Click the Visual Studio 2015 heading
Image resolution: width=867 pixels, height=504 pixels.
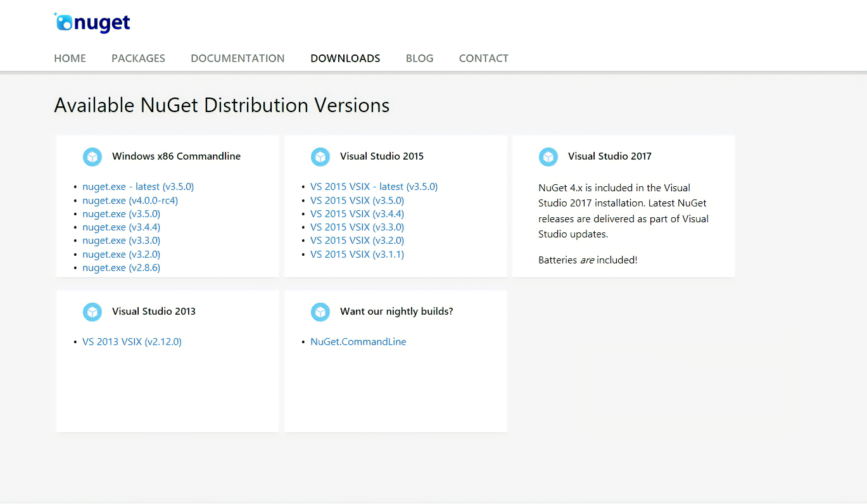pos(382,156)
